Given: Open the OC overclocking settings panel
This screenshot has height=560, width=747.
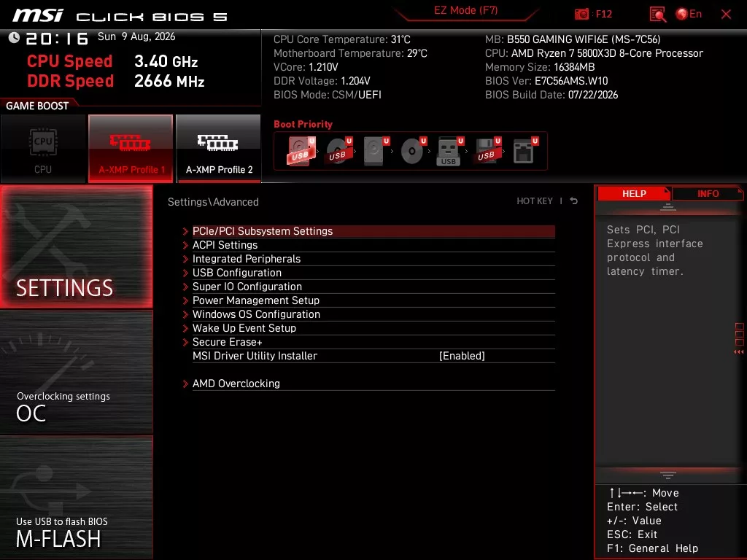Looking at the screenshot, I should coord(76,373).
